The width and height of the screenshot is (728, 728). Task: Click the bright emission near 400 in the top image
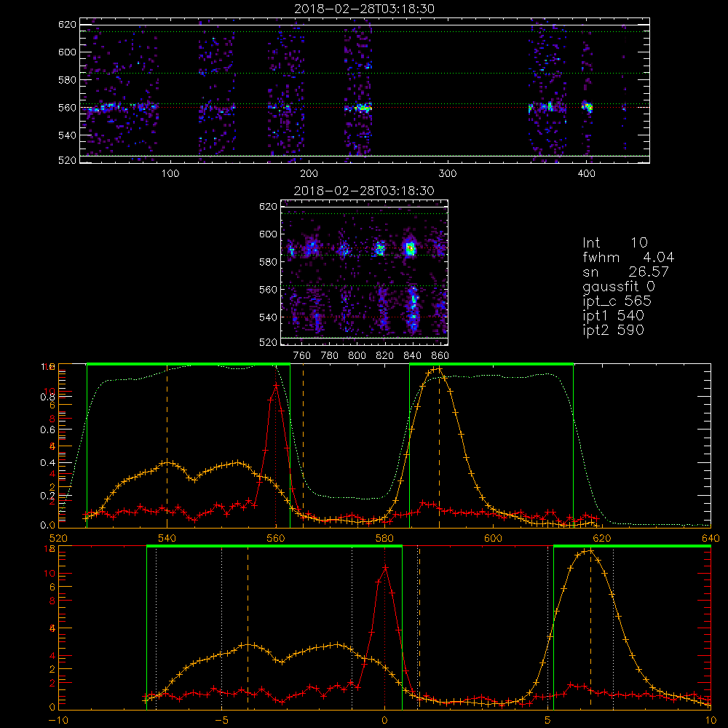pyautogui.click(x=587, y=107)
